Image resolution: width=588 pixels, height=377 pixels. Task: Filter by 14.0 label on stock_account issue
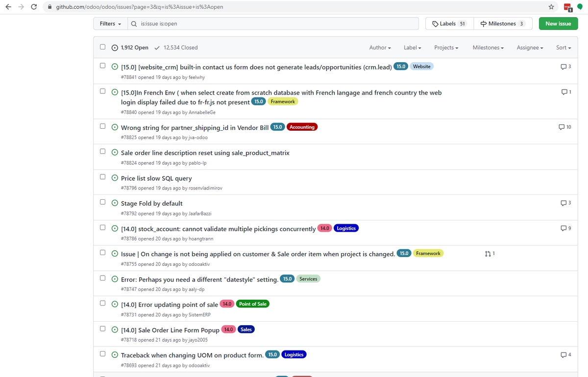tap(325, 228)
